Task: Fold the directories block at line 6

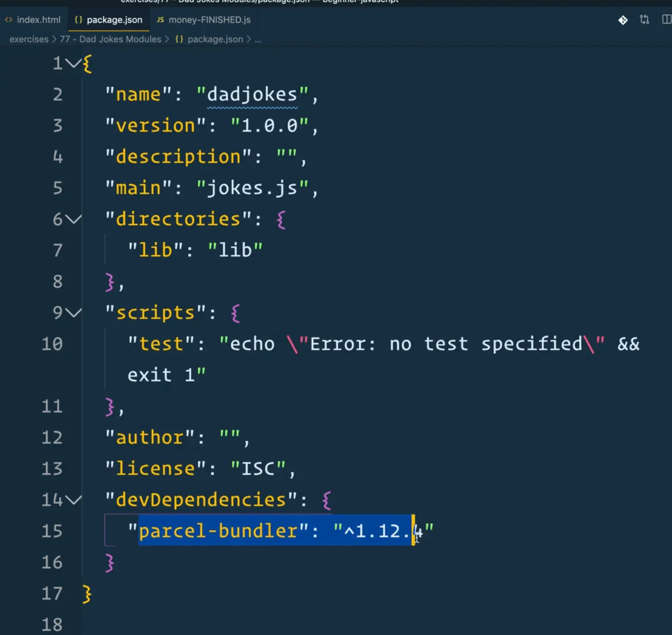Action: pyautogui.click(x=73, y=219)
